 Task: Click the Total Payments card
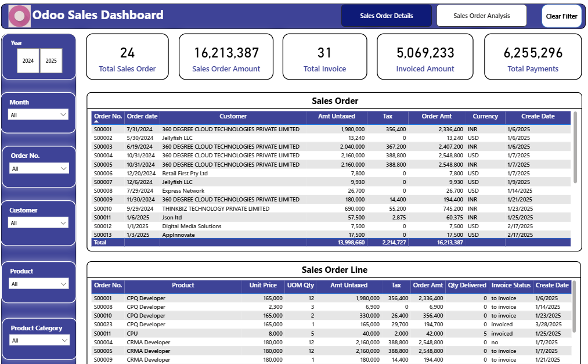(x=533, y=57)
